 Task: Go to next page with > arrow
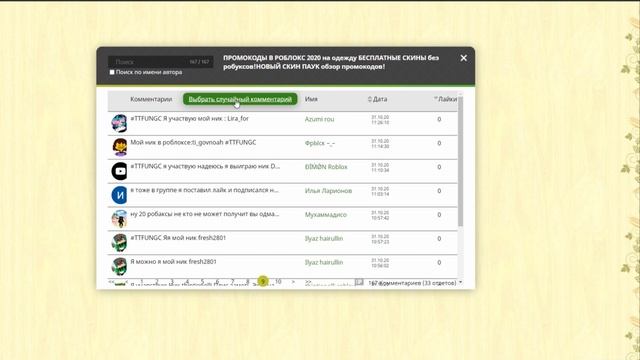[x=293, y=282]
